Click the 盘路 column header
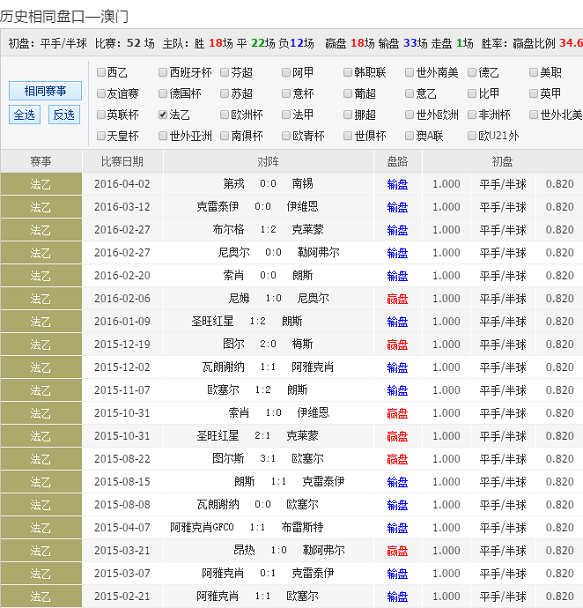 click(397, 161)
